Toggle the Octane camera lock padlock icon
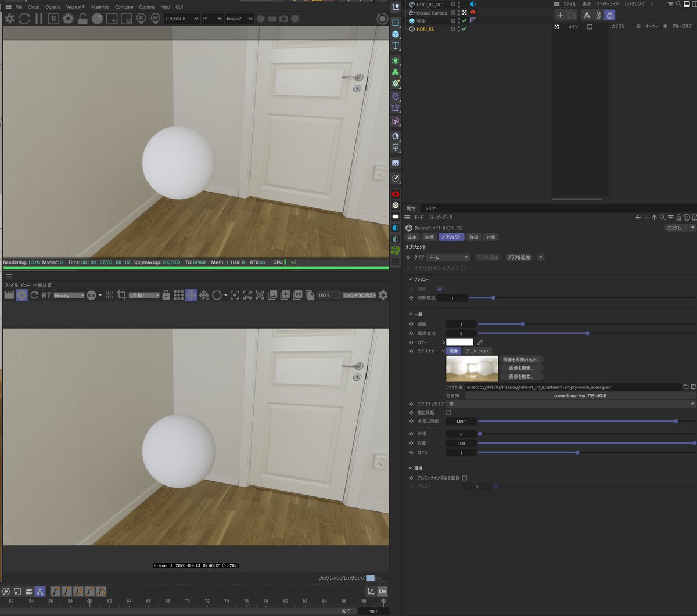Image resolution: width=697 pixels, height=616 pixels. [x=82, y=19]
